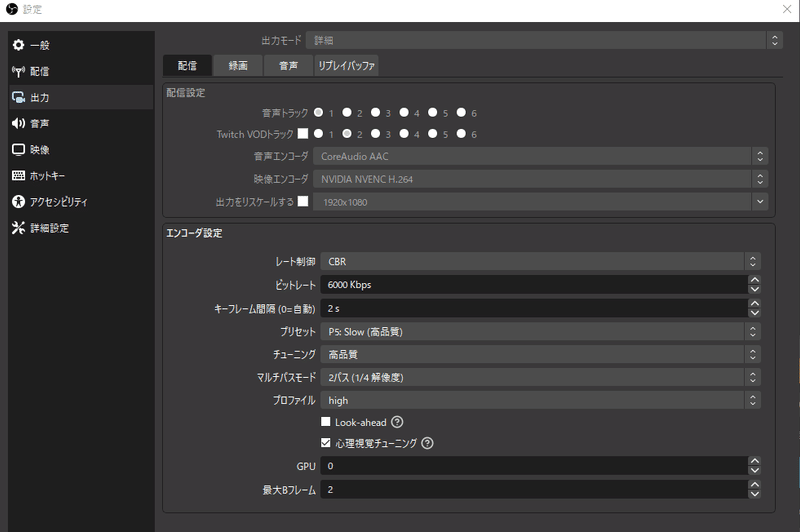The image size is (800, 532).
Task: Increase キーフレーム間隔 with the up arrow
Action: [755, 303]
